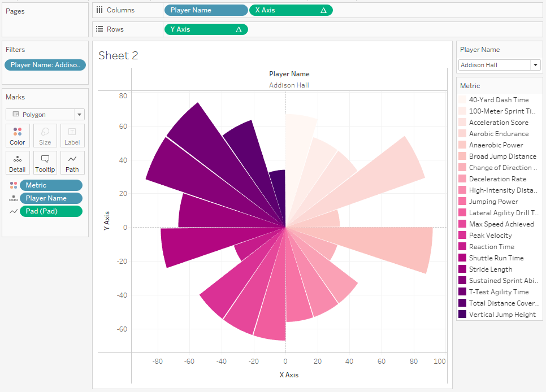The height and width of the screenshot is (392, 546).
Task: Click the 40-Yard Dash Time color swatch
Action: point(462,99)
